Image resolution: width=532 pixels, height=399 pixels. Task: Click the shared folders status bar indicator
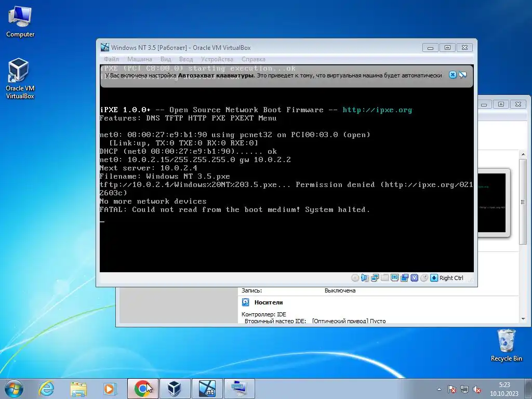(x=385, y=278)
